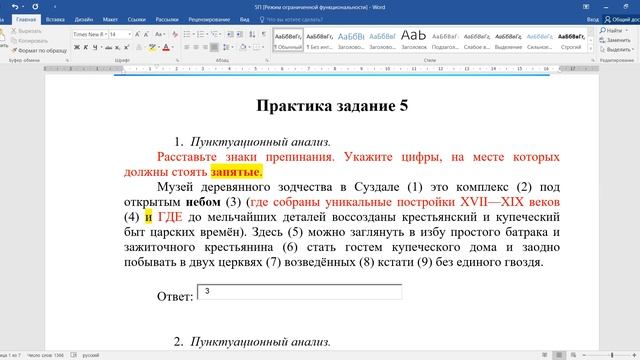Apply red font color
This screenshot has width=640, height=360.
pos(166,48)
